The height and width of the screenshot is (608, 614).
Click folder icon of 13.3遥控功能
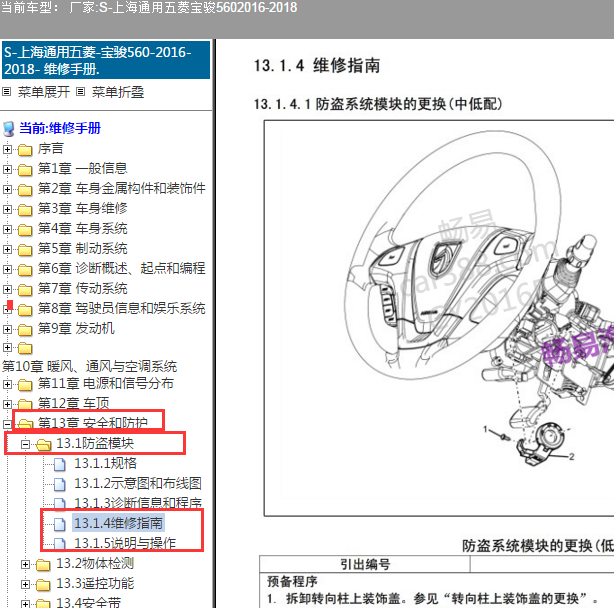(43, 585)
